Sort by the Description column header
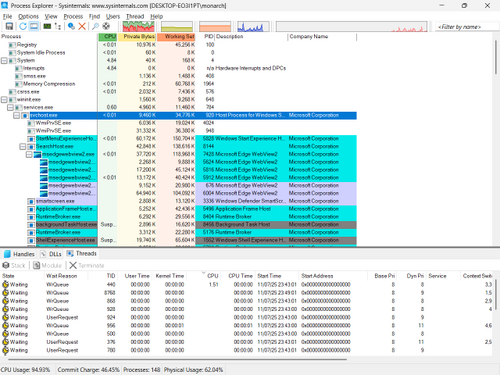Viewport: 500px width, 375px height. click(x=251, y=37)
